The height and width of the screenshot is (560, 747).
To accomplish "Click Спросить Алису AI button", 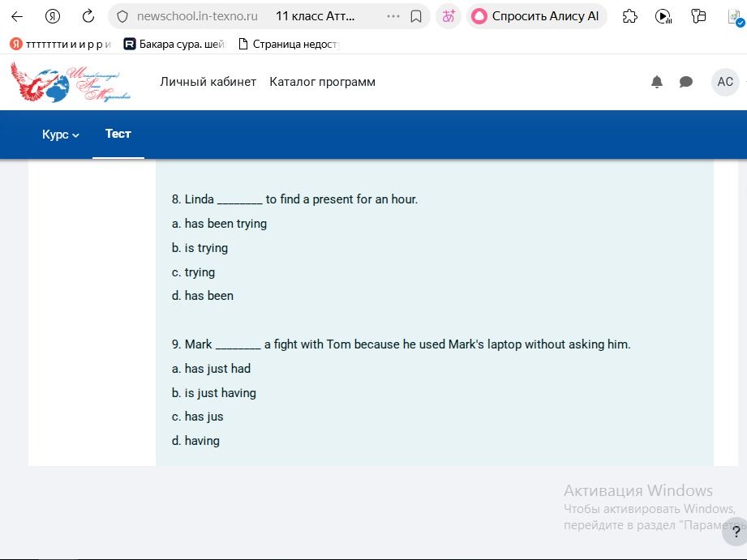I will pyautogui.click(x=536, y=17).
